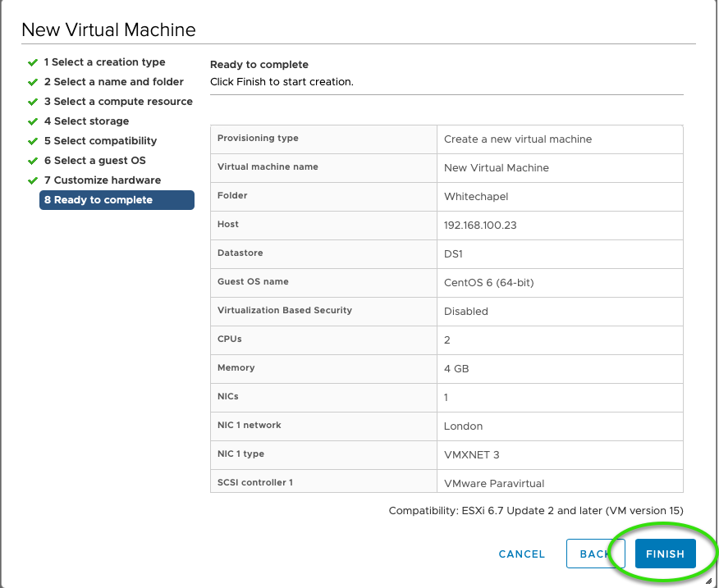The width and height of the screenshot is (719, 588).
Task: Open step 7 Customize hardware
Action: (x=103, y=180)
